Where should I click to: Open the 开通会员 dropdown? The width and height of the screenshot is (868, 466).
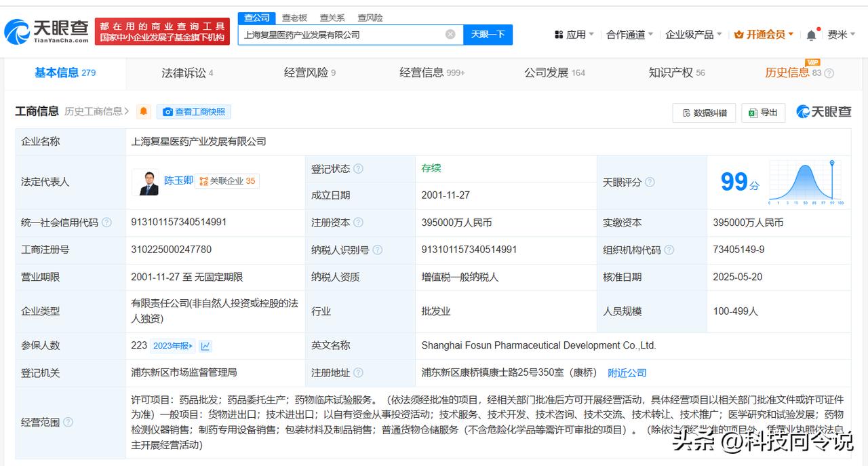(764, 35)
